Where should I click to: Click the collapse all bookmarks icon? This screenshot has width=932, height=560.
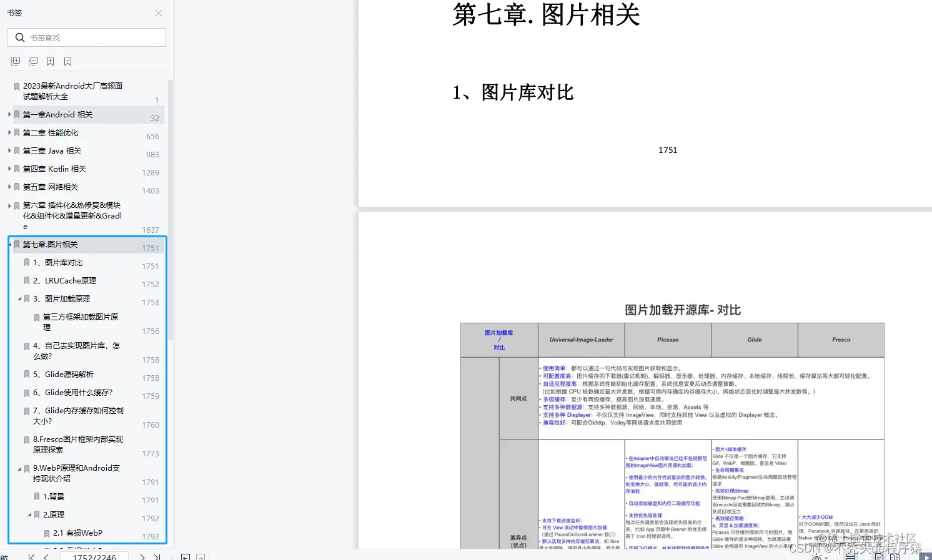[x=32, y=61]
